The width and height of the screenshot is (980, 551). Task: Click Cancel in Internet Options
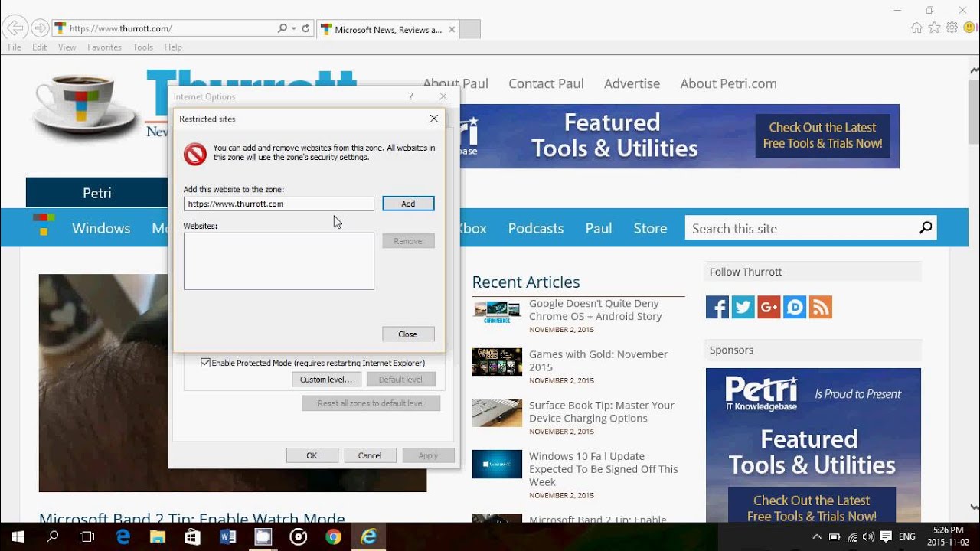point(370,455)
